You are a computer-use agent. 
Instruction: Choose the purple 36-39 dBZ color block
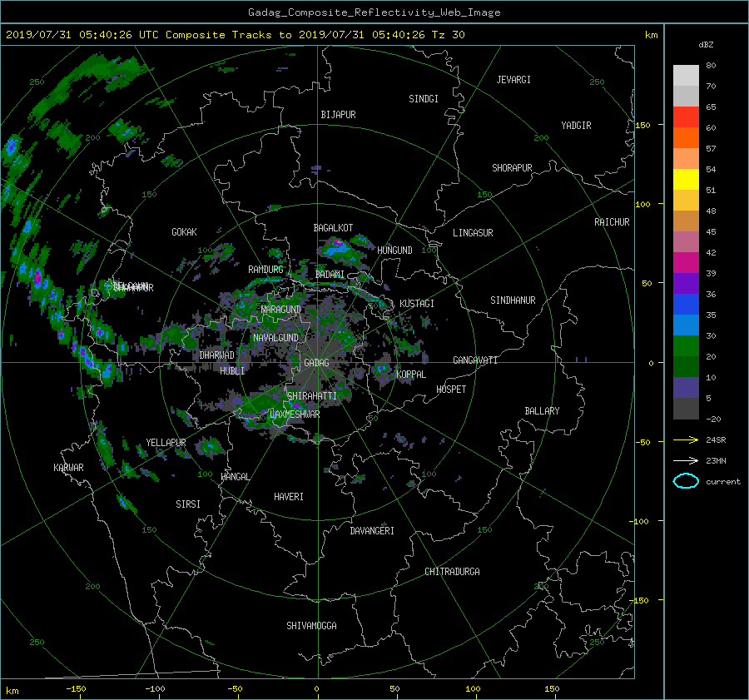pyautogui.click(x=686, y=284)
